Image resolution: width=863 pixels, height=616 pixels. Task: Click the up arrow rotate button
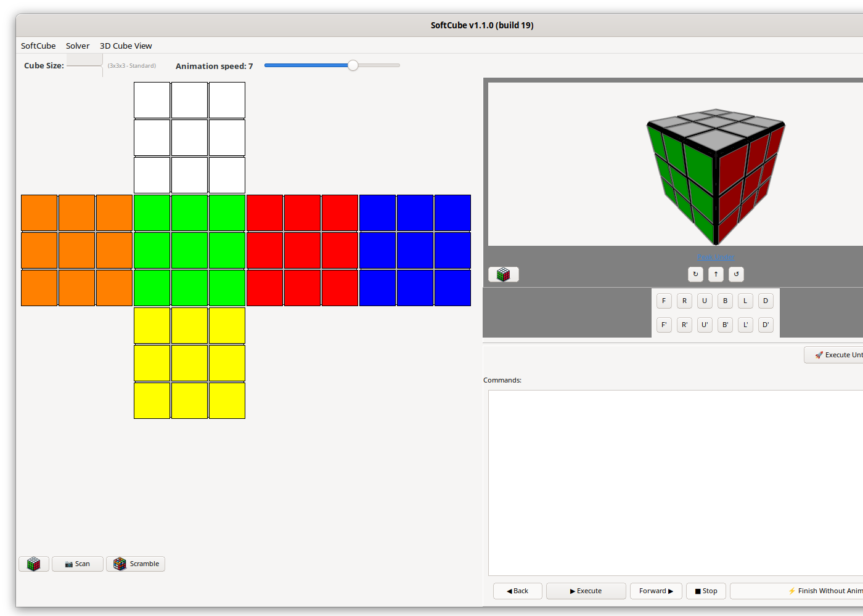[716, 274]
